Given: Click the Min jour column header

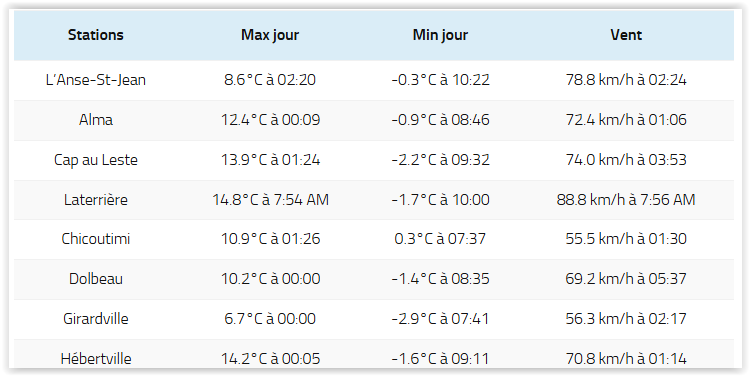Looking at the screenshot, I should click(x=441, y=35).
